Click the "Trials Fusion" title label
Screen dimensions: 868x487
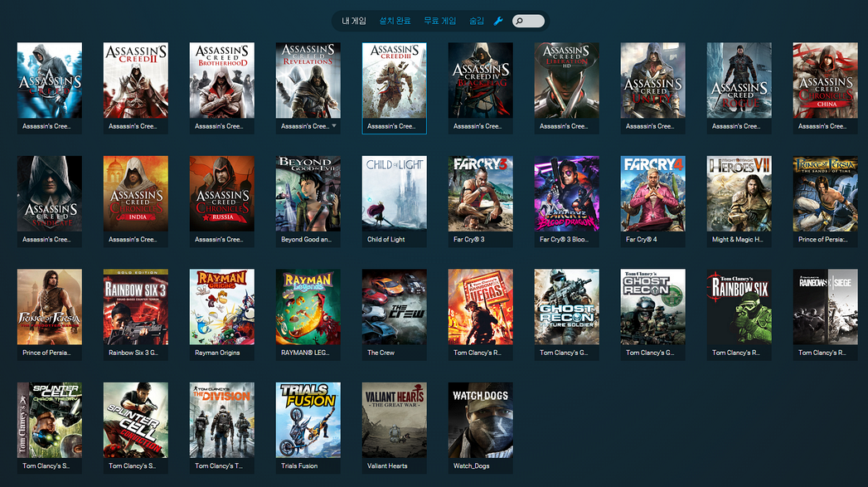(x=299, y=466)
